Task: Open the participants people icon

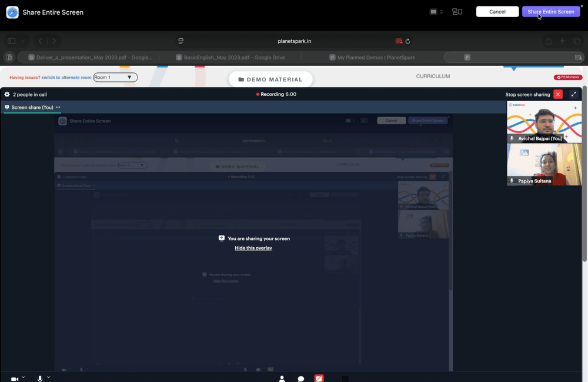Action: tap(282, 379)
